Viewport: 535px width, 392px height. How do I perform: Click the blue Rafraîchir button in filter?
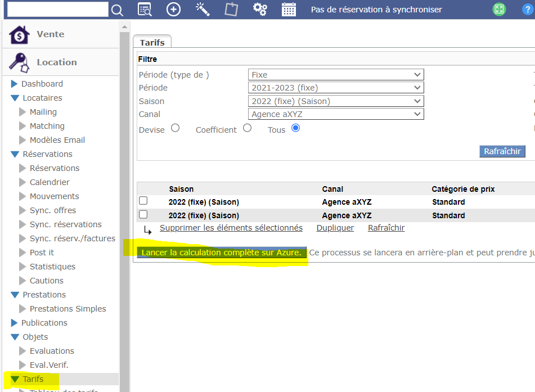coord(502,151)
